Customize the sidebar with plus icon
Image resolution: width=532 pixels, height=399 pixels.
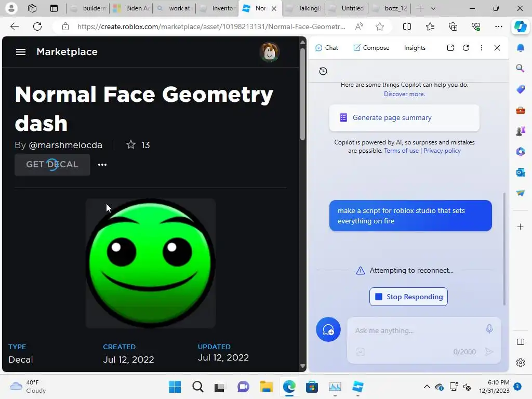pyautogui.click(x=521, y=227)
